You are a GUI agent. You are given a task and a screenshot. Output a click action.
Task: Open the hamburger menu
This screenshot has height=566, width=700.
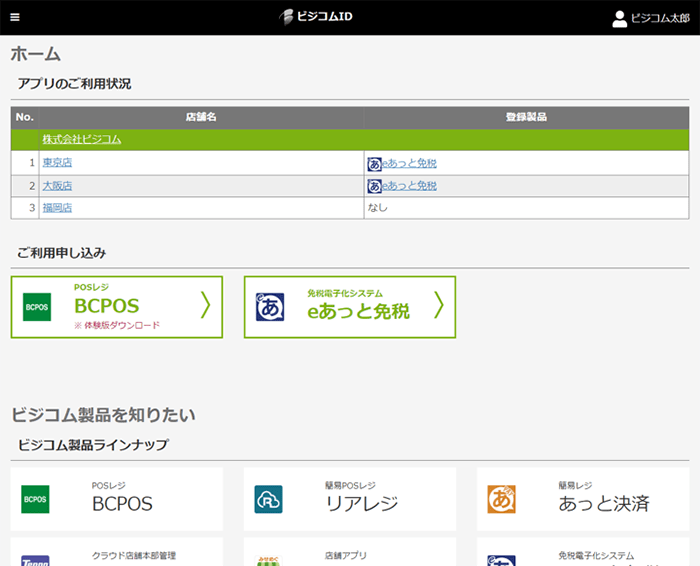tap(15, 17)
